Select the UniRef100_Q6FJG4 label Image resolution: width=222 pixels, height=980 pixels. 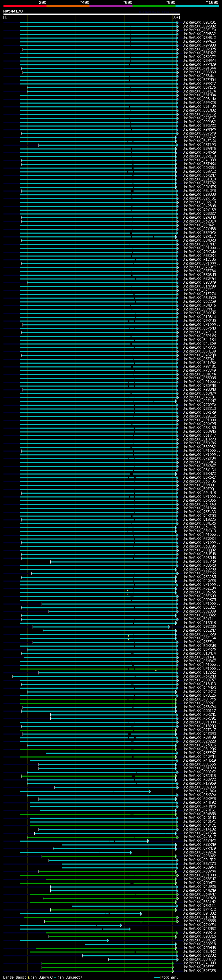tap(199, 638)
